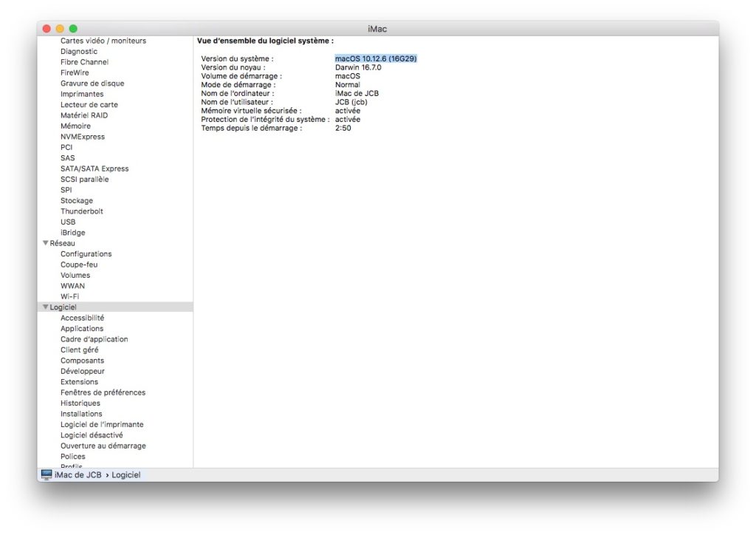Open Volumes under Réseau

click(75, 275)
